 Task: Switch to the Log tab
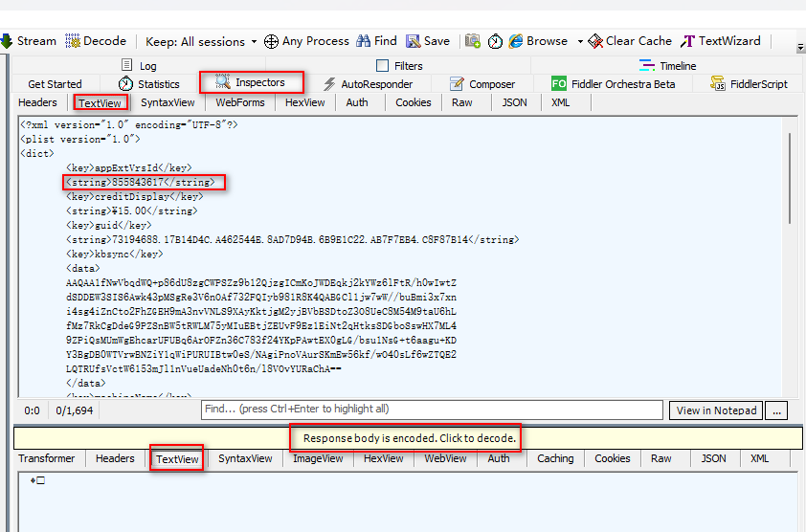point(139,65)
